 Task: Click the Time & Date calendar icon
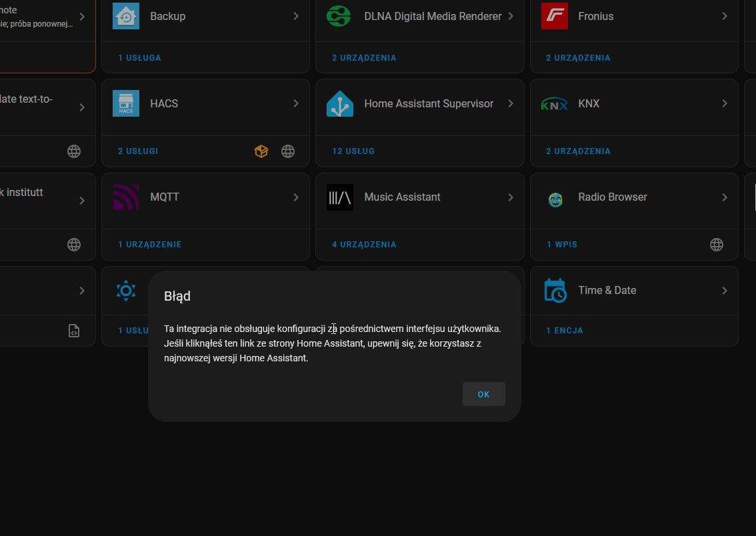(555, 291)
